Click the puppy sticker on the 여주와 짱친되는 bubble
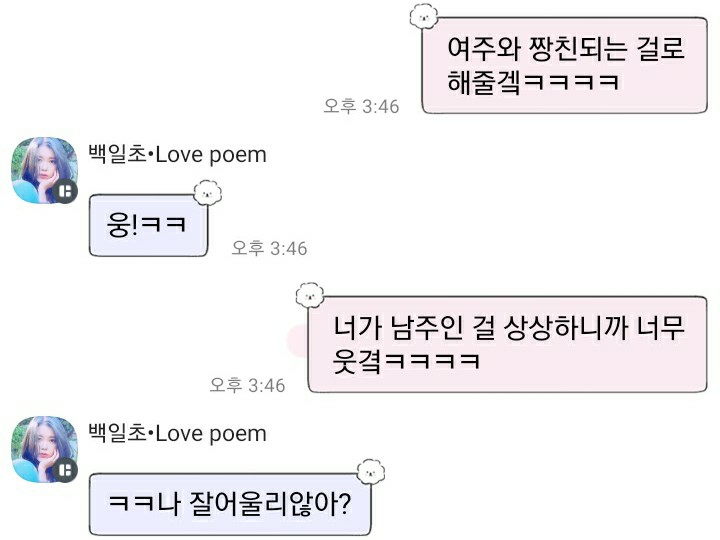The image size is (720, 540). [x=425, y=16]
